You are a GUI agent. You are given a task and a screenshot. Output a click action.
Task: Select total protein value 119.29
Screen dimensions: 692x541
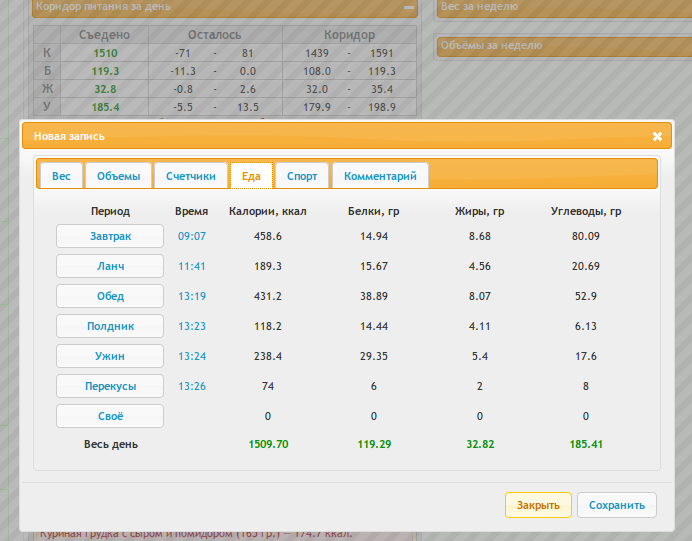click(374, 444)
